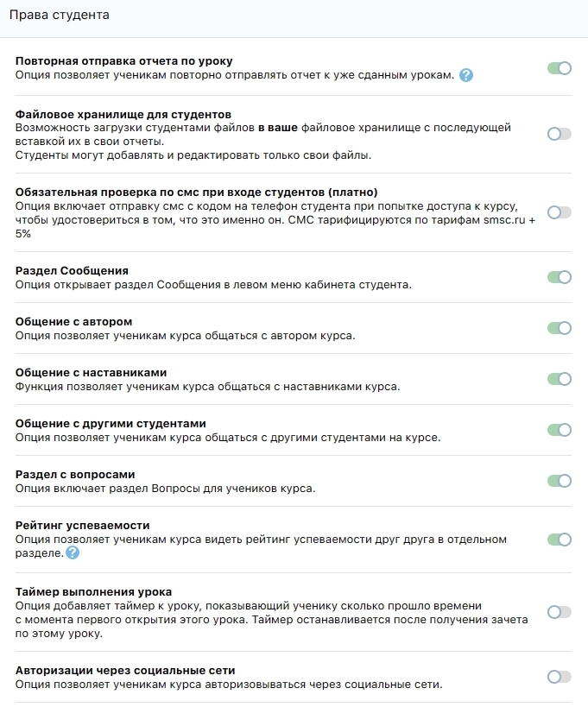Click Раздел Сообщения option title

[x=72, y=271]
